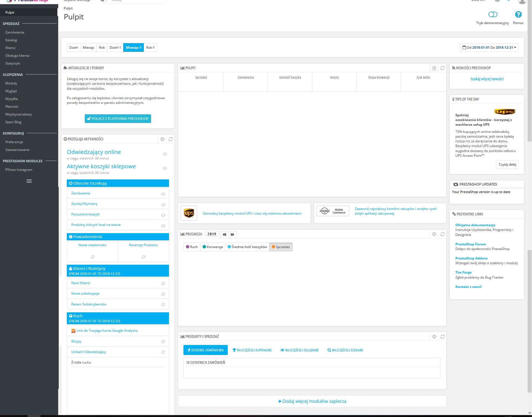This screenshot has height=417, width=532.
Task: Toggle Sprzedaż orange chart series
Action: pos(281,247)
